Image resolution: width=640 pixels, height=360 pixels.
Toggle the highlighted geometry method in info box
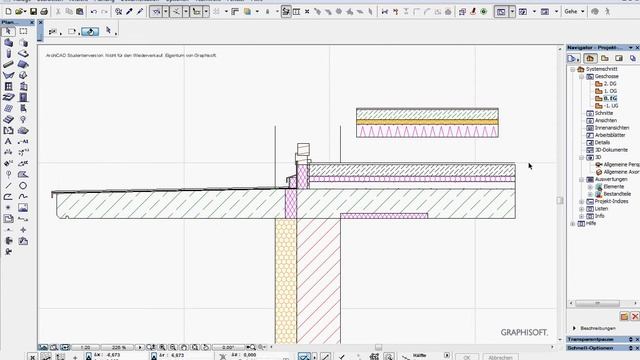tap(90, 31)
